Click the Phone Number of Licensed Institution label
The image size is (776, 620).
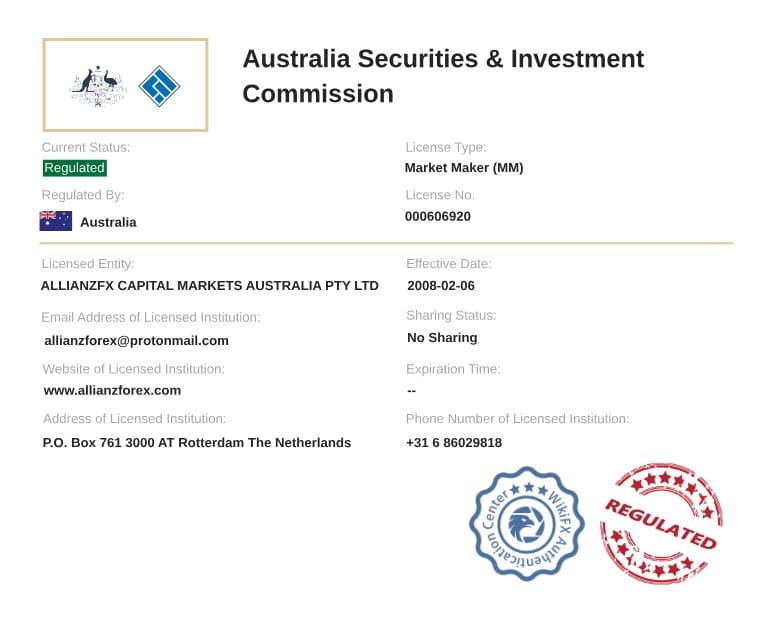(x=518, y=419)
